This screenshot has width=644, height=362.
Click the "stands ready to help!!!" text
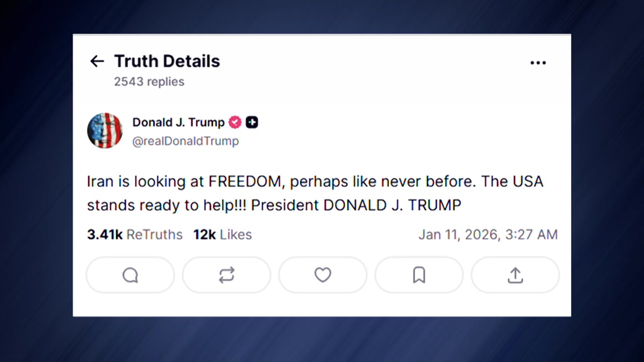click(167, 205)
